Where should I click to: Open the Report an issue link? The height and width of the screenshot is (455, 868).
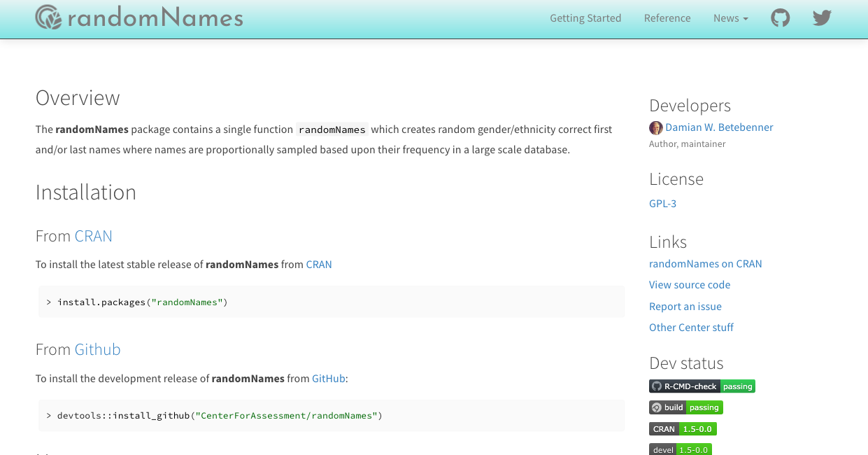click(685, 307)
